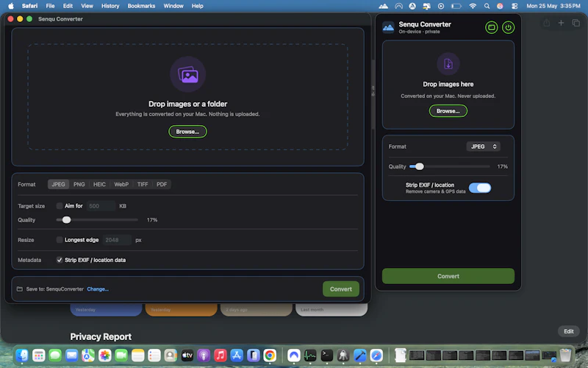Open Spotlight search in menu bar
Image resolution: width=588 pixels, height=368 pixels.
coord(487,6)
